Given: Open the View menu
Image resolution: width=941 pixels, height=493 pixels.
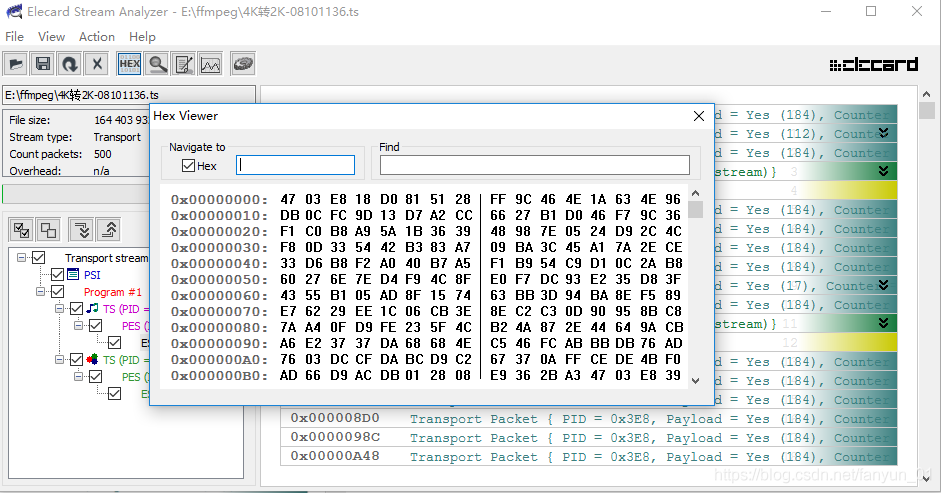Looking at the screenshot, I should tap(51, 37).
